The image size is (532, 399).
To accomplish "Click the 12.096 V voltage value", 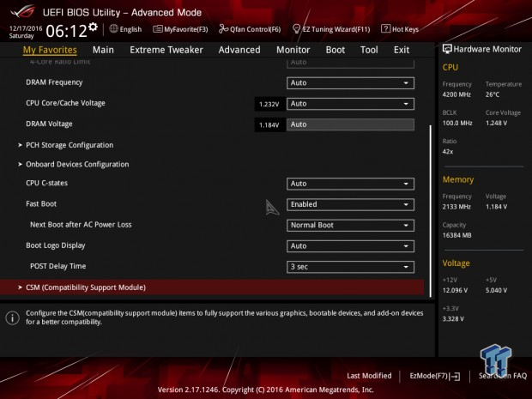I will pos(455,290).
